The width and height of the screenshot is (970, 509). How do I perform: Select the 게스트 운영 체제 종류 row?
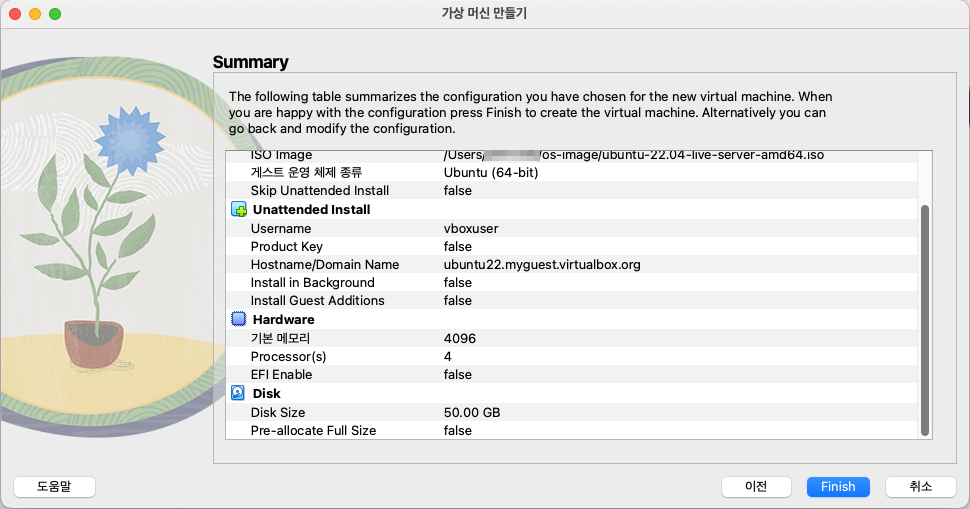572,173
